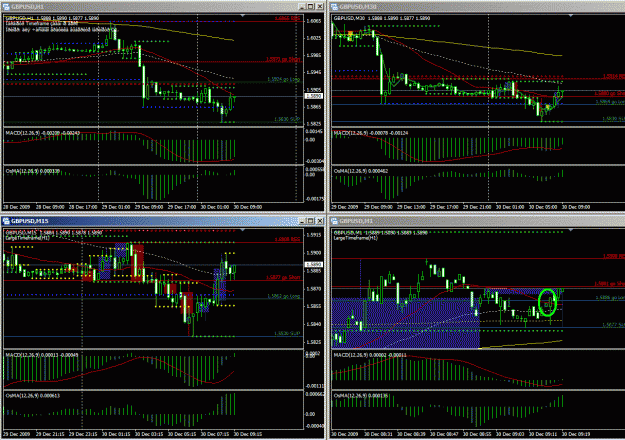The image size is (625, 440).
Task: Click the 1.6065 value on the H1 price scale
Action: click(x=314, y=21)
